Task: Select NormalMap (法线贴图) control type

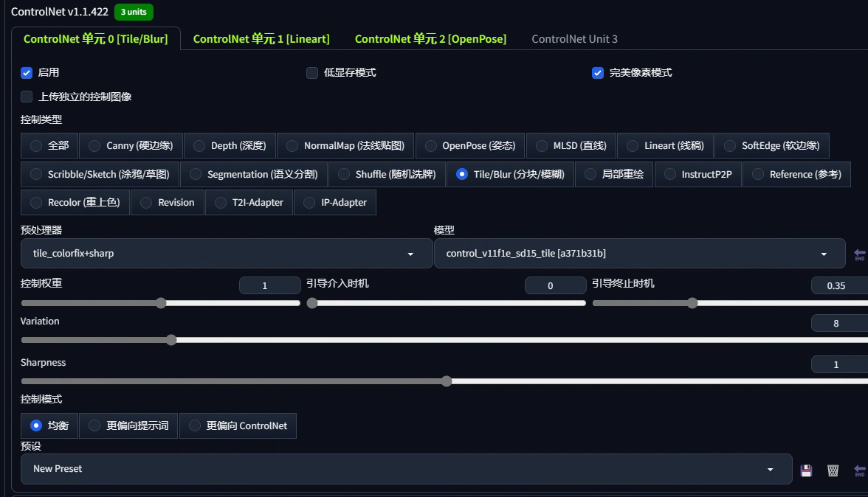Action: coord(345,145)
